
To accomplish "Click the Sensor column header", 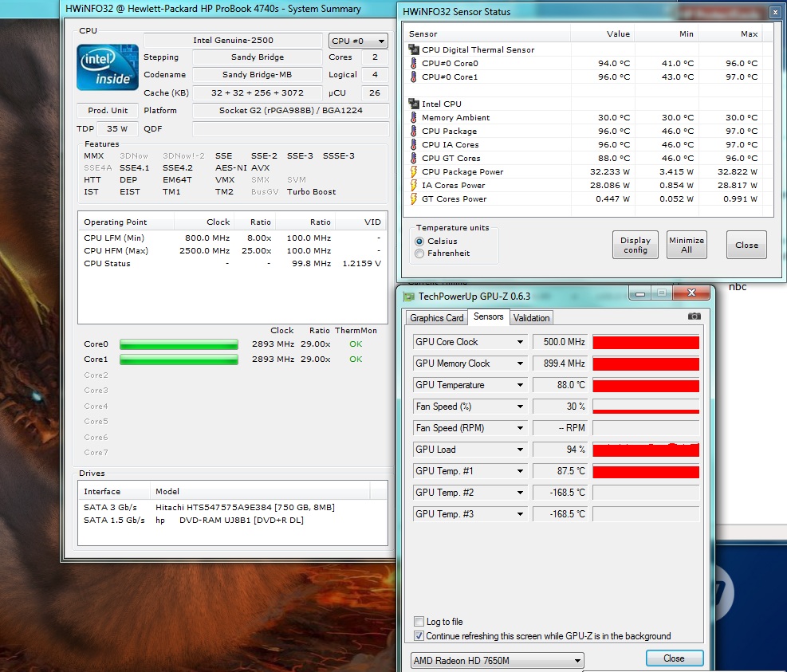I will tap(487, 34).
